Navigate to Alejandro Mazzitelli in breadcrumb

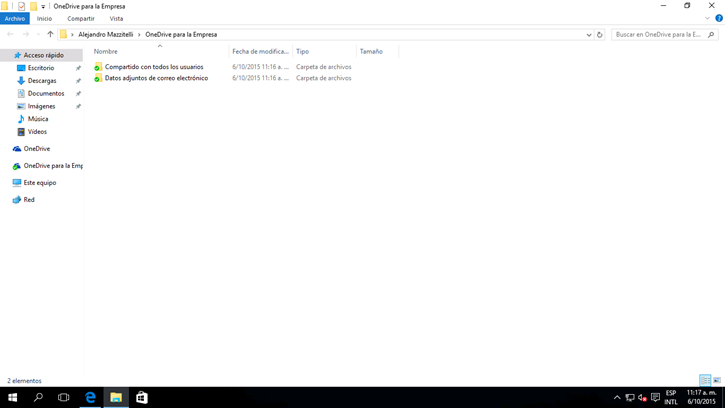[x=106, y=34]
